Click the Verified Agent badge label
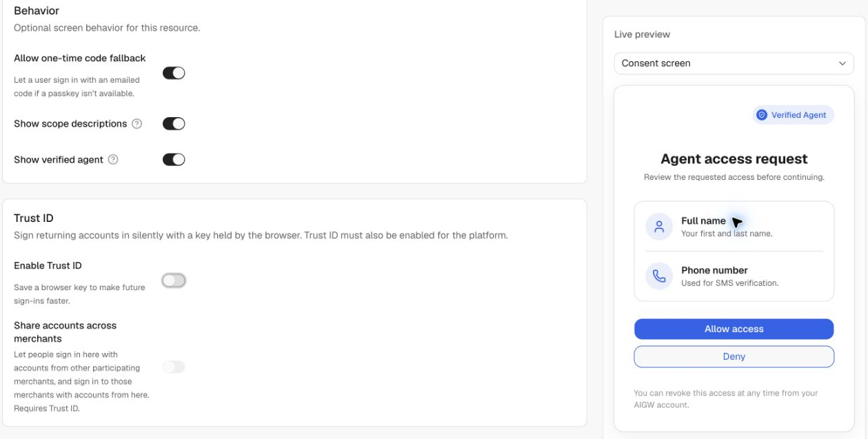The image size is (868, 439). [798, 115]
